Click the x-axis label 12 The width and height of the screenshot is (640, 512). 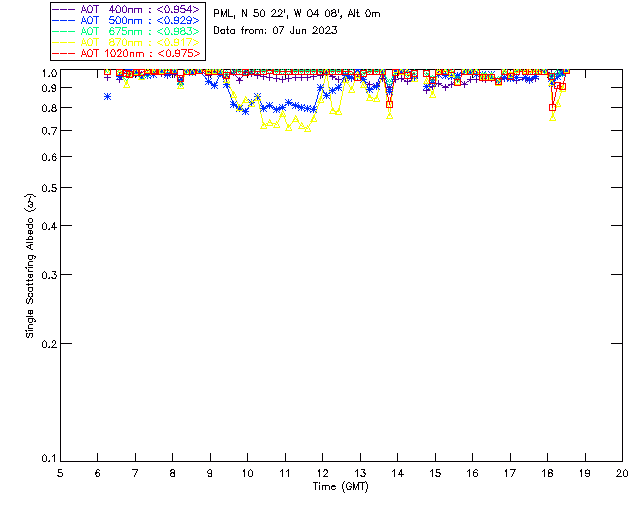click(322, 473)
